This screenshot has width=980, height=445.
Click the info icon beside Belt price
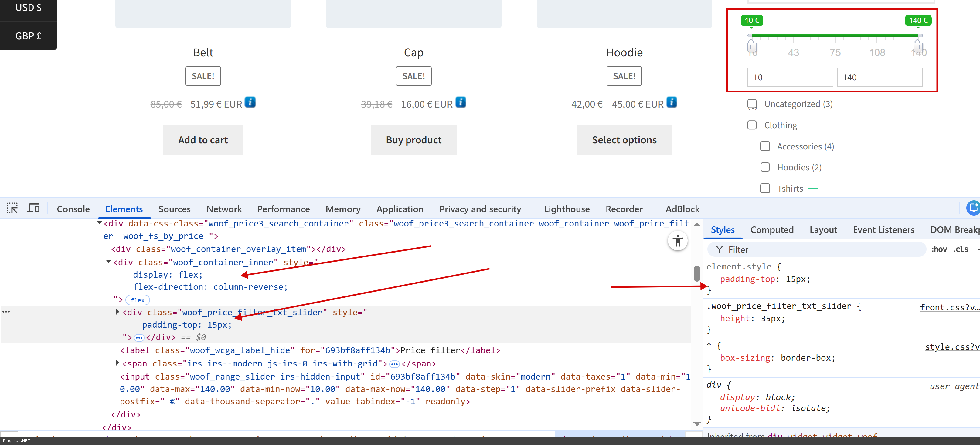click(x=250, y=102)
